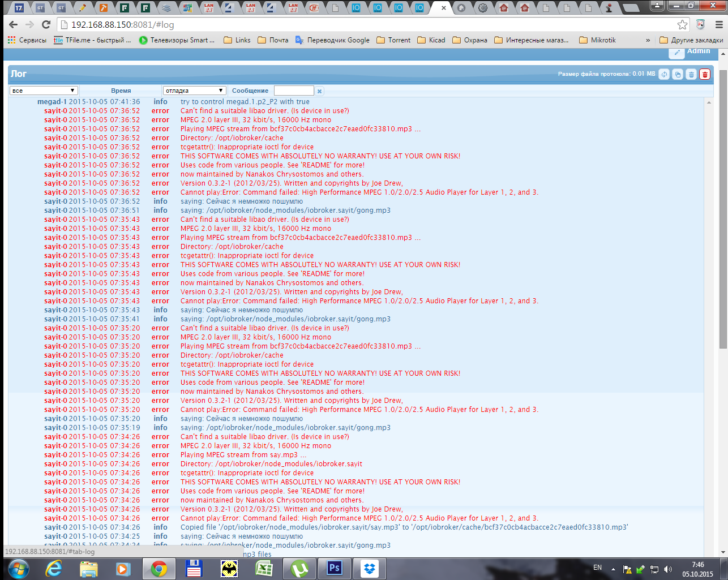The image size is (728, 580).
Task: Click the refresh log icon in Лог header
Action: point(664,74)
